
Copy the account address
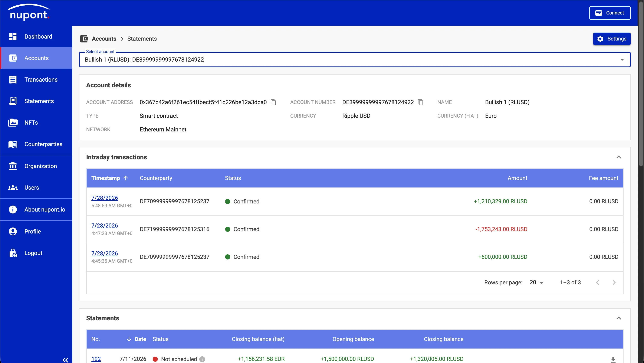pyautogui.click(x=273, y=102)
